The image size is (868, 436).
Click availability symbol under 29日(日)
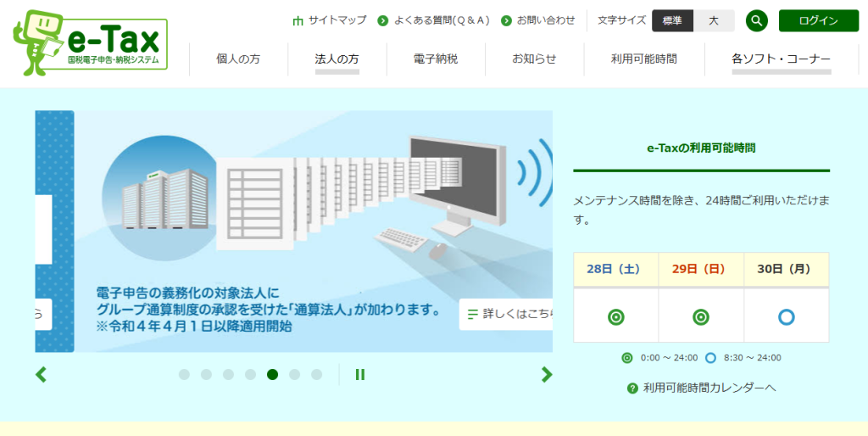(701, 317)
